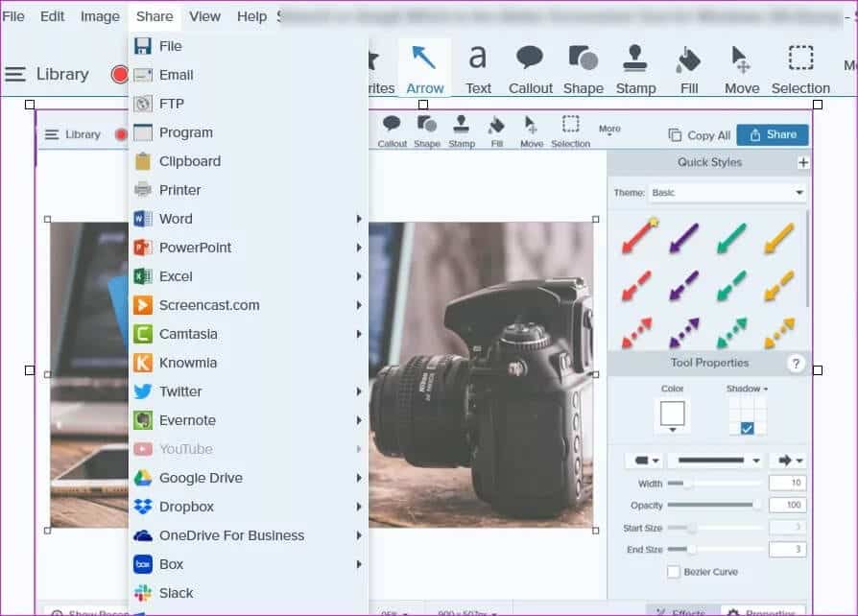858x616 pixels.
Task: Click the Copy All button
Action: (x=700, y=135)
